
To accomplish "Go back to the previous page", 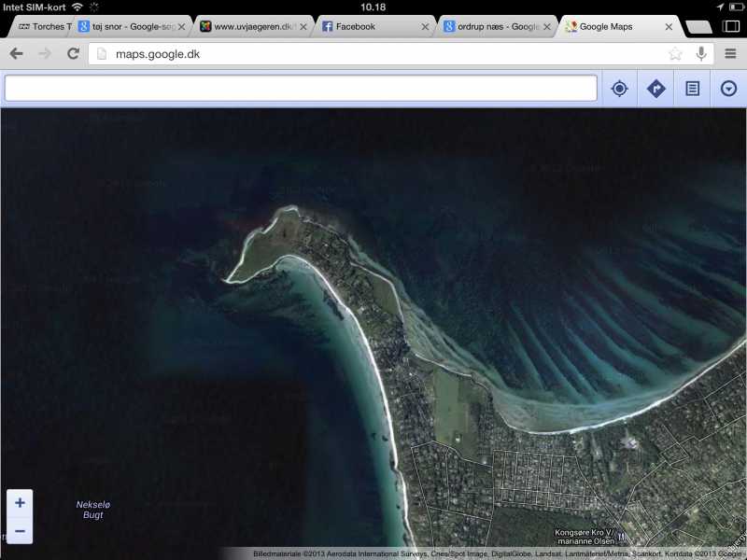I will tap(16, 54).
